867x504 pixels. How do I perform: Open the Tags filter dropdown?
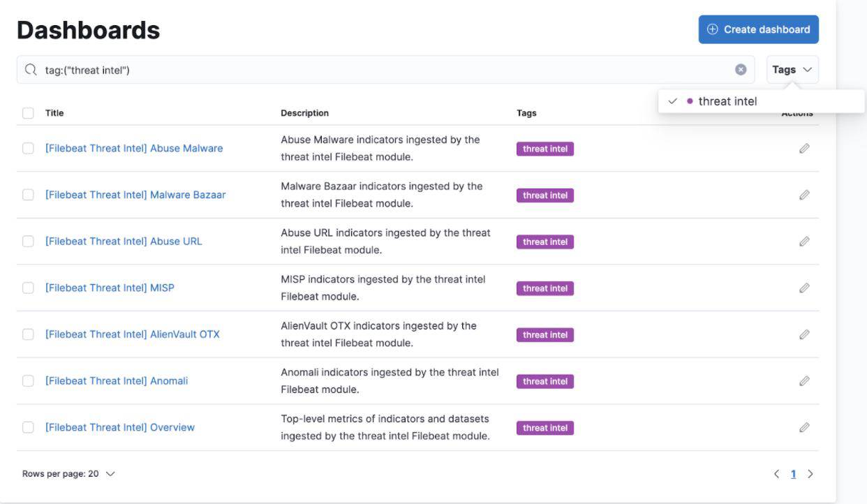pos(792,70)
